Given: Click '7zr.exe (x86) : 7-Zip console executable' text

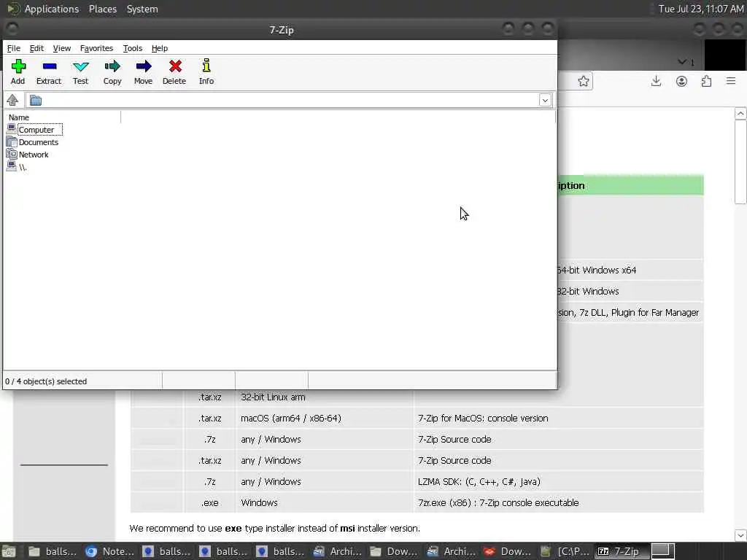Looking at the screenshot, I should 498,503.
